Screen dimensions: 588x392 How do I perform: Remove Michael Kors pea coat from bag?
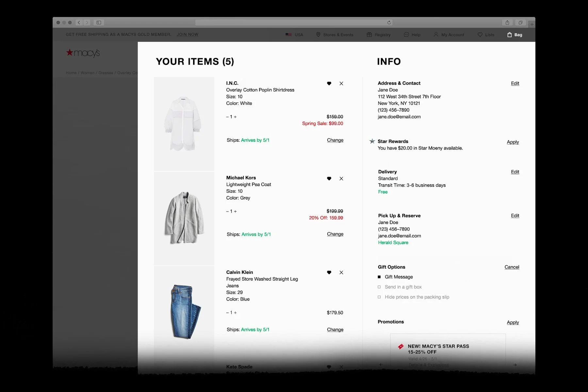tap(341, 179)
